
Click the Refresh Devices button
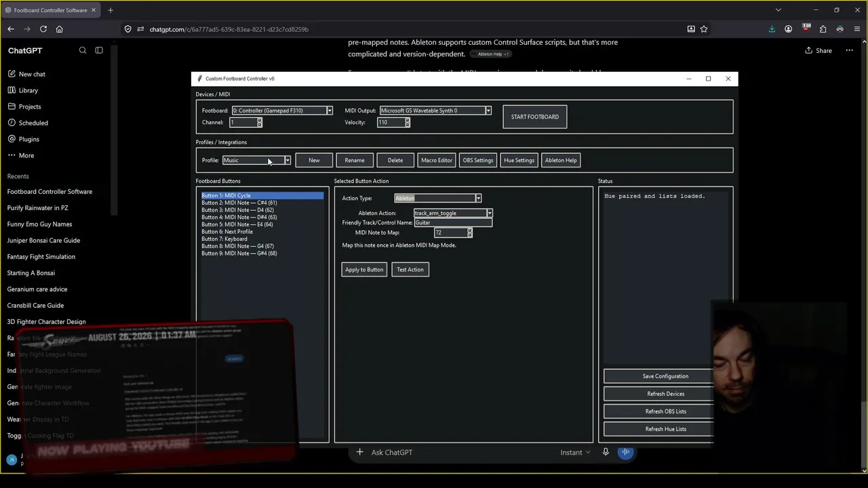pos(665,394)
